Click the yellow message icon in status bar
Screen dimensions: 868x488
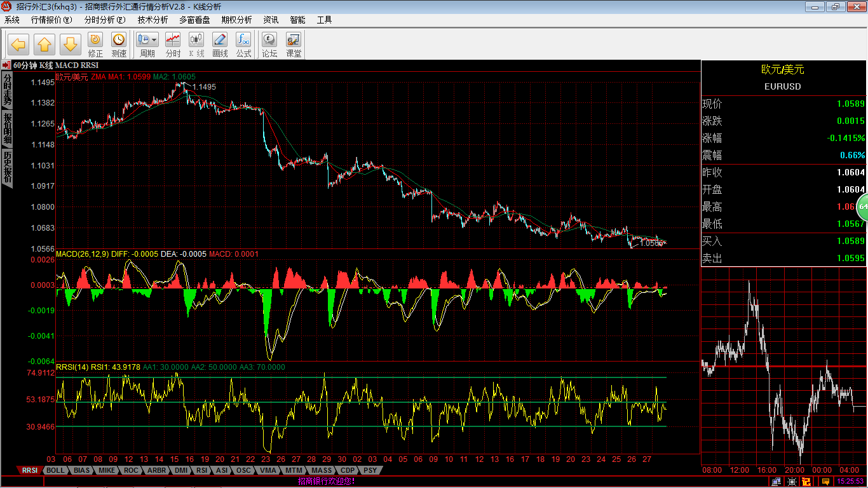[x=825, y=482]
